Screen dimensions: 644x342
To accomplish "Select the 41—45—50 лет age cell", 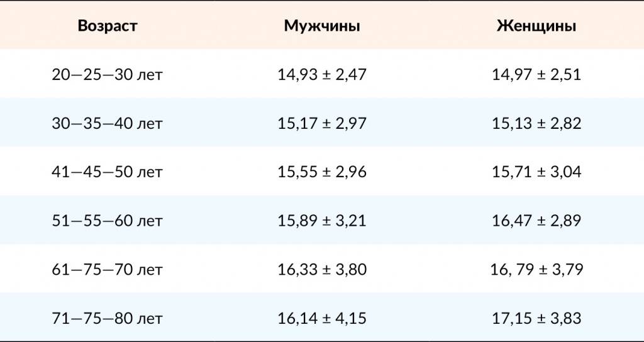I will [x=108, y=172].
